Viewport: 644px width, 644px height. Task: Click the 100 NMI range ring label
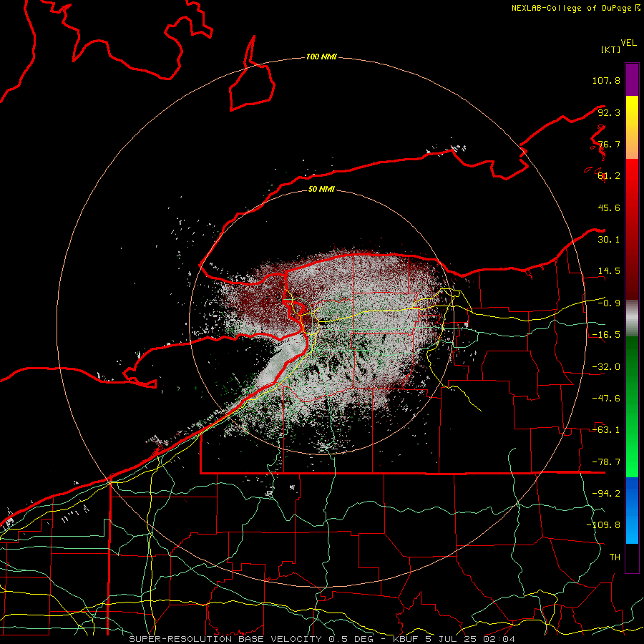[321, 57]
